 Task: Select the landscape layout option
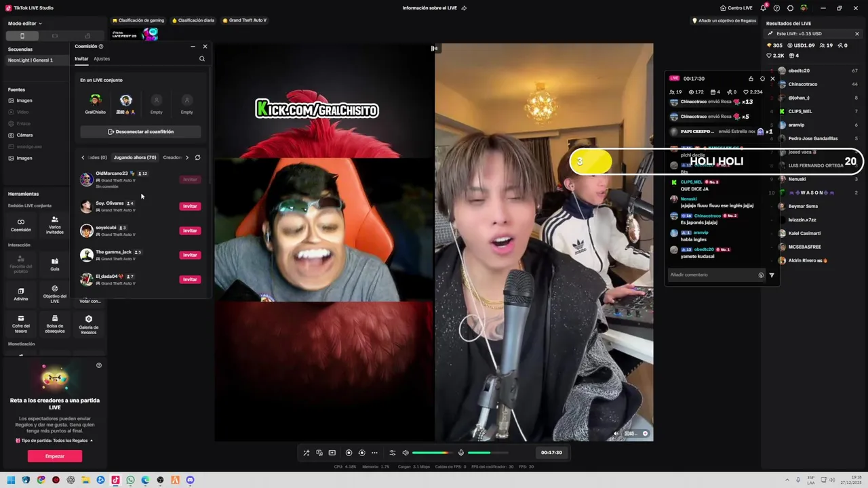click(x=55, y=36)
